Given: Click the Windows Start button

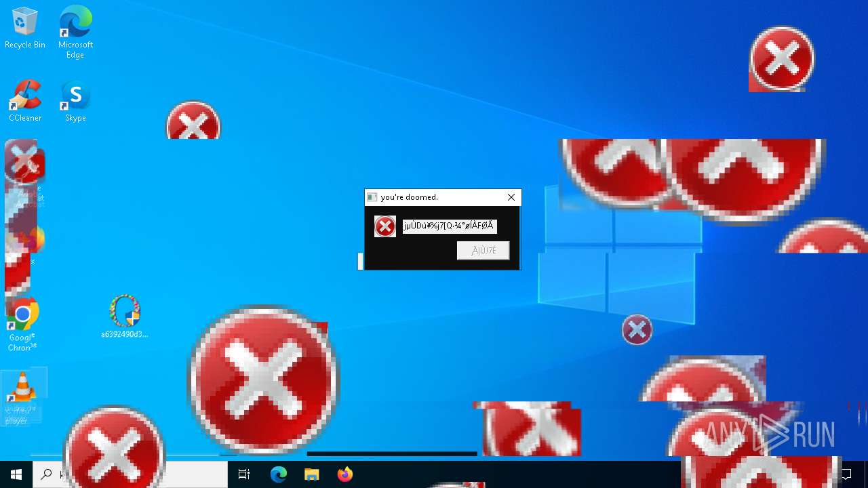Looking at the screenshot, I should coord(16,474).
